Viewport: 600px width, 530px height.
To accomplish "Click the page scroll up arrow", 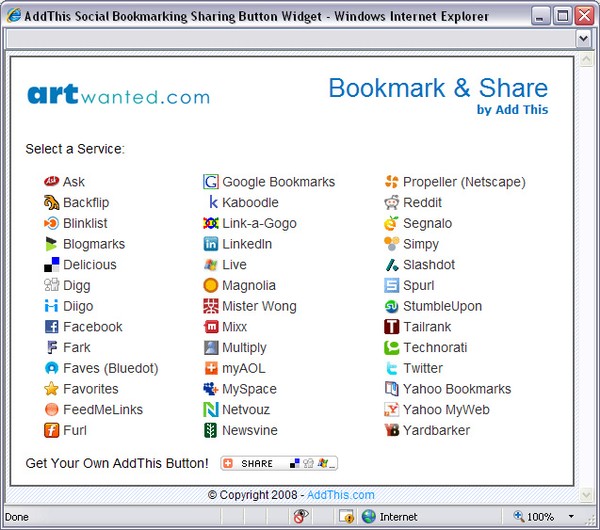I will pos(586,60).
